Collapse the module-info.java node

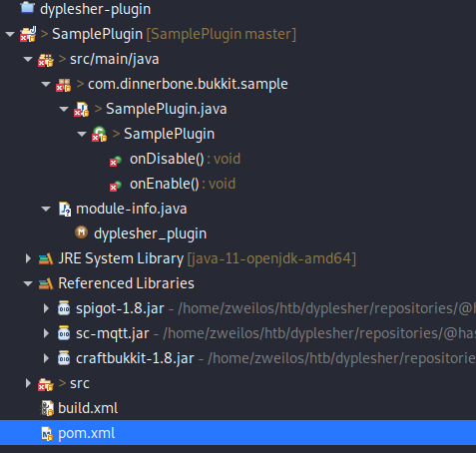coord(46,209)
